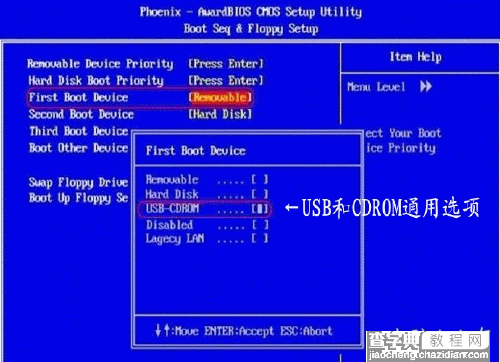This screenshot has width=500, height=362.
Task: Choose the USB-CDROM selected radio bracket
Action: point(260,209)
